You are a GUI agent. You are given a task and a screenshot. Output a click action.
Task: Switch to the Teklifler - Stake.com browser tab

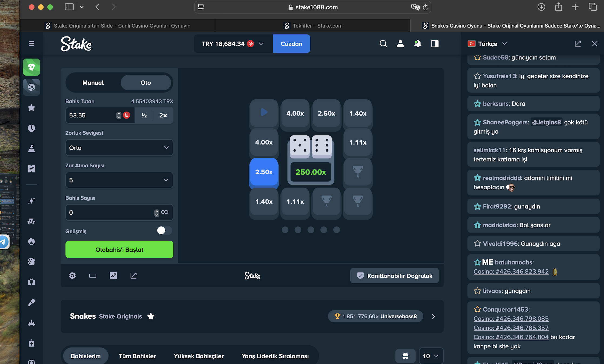click(313, 26)
